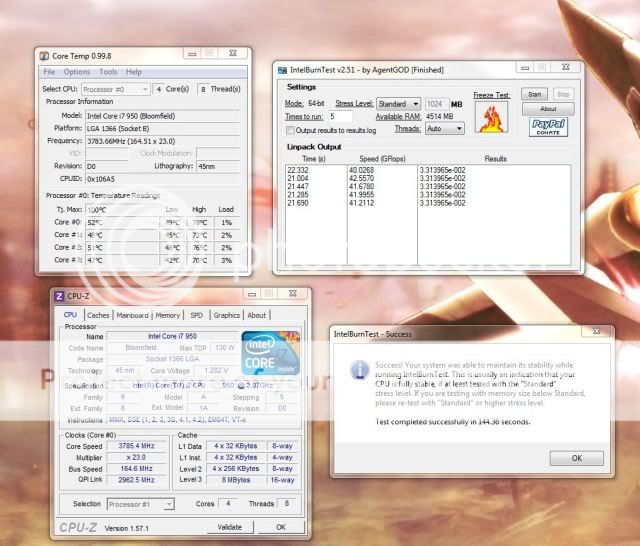Click CPU-Z Name Intel Core i7 950
The width and height of the screenshot is (640, 546).
click(172, 336)
